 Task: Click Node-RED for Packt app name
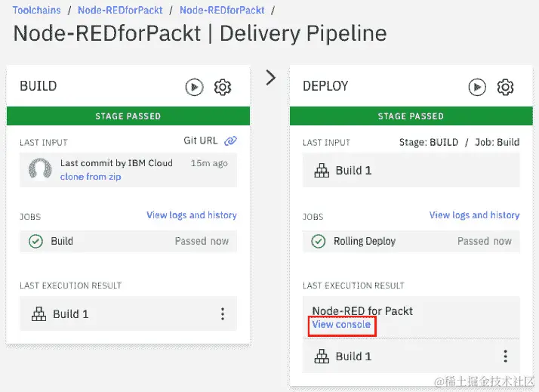[362, 311]
